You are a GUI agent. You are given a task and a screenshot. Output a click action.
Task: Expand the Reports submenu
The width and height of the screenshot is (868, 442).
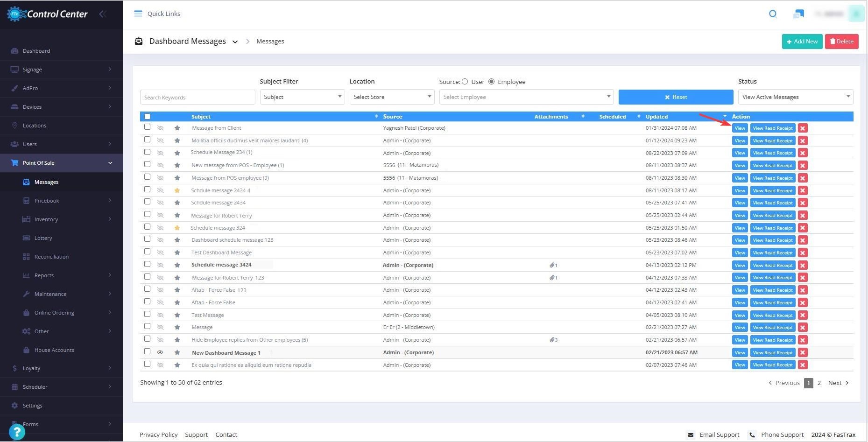click(x=62, y=275)
